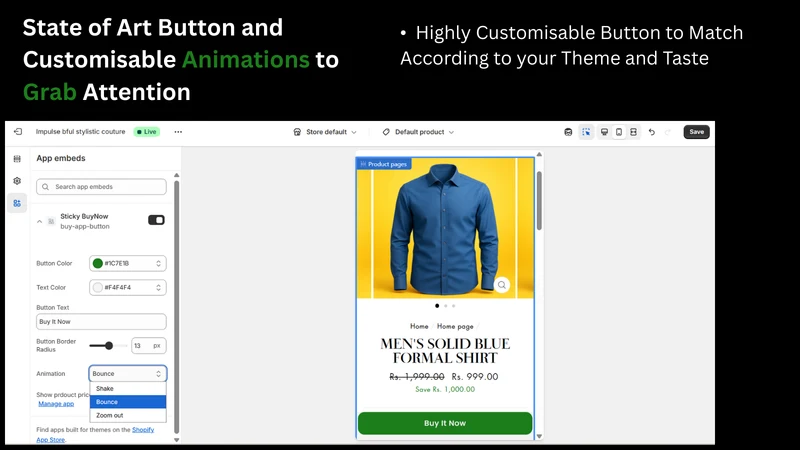Screen dimensions: 800x450
Task: Click the magnifier zoom icon on product image
Action: coord(502,285)
